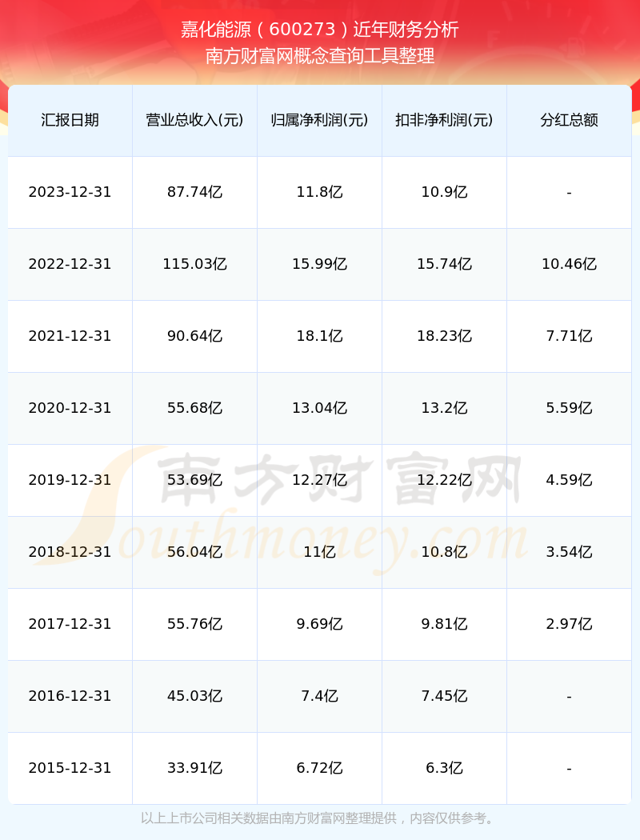Select the revenue value 53.69亿

(195, 480)
